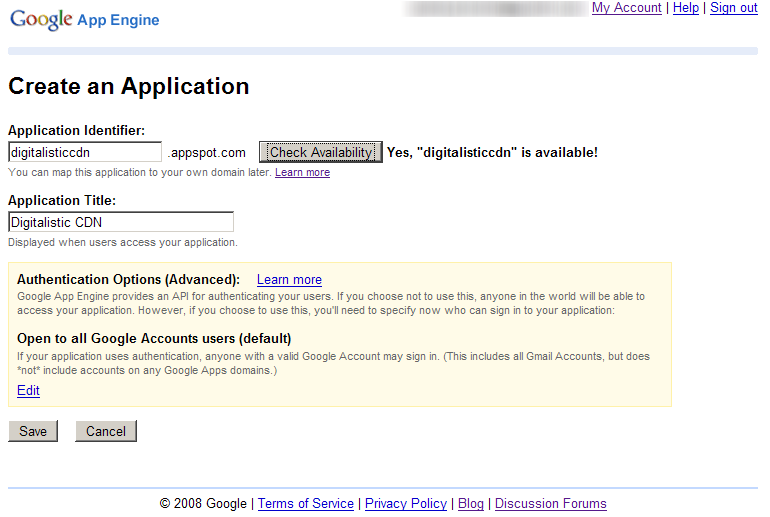Click 'Open to all Google Accounts users (default)'
The height and width of the screenshot is (517, 770).
tap(154, 339)
